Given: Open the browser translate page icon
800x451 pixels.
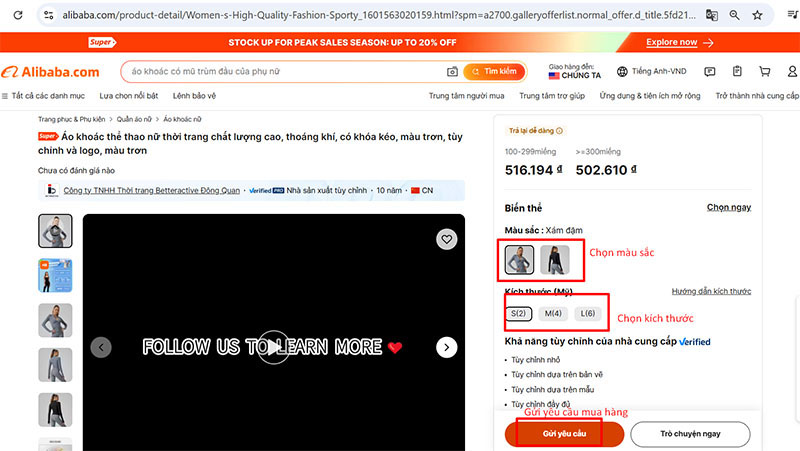Looking at the screenshot, I should click(x=712, y=15).
